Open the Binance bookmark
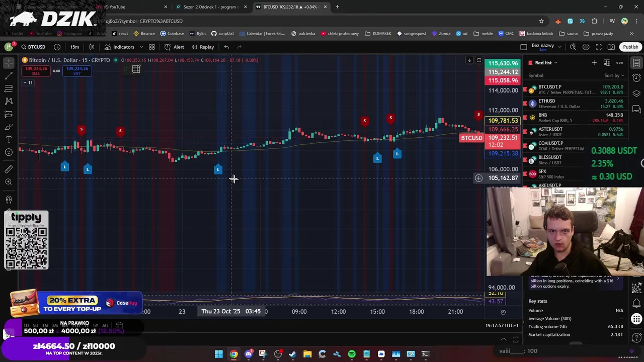The image size is (644, 362). point(144,33)
